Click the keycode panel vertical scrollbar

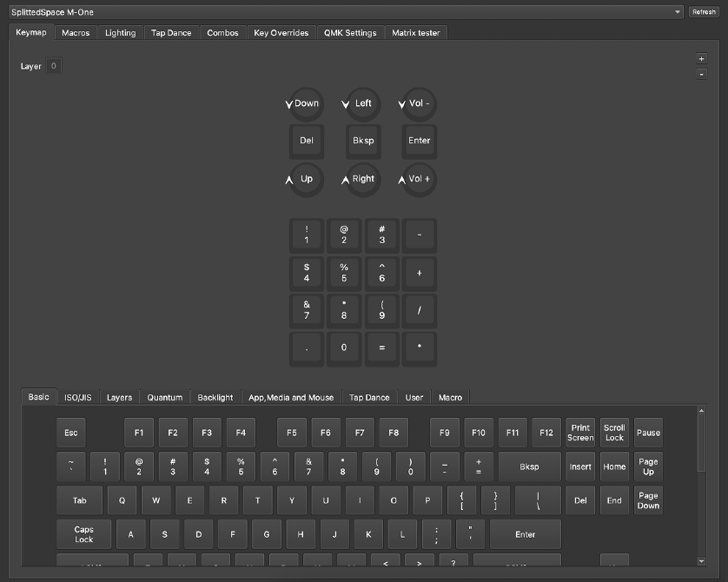[x=701, y=443]
